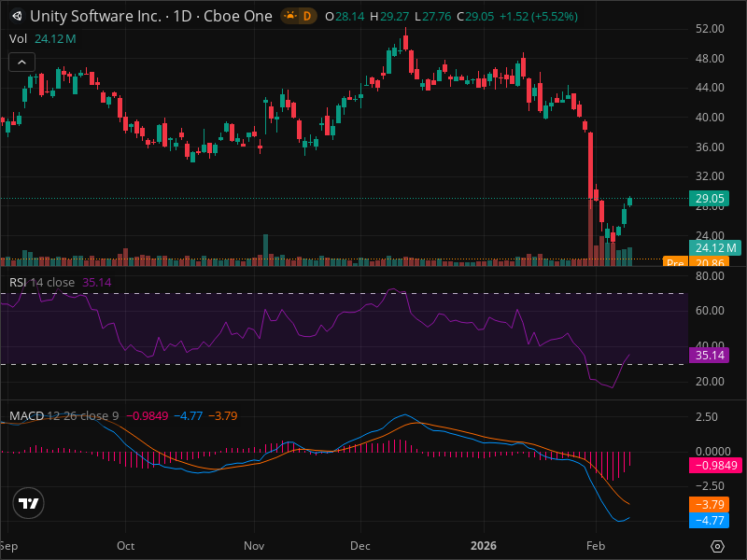Click the low value L27.76 in header
Image resolution: width=747 pixels, height=560 pixels.
pyautogui.click(x=432, y=17)
